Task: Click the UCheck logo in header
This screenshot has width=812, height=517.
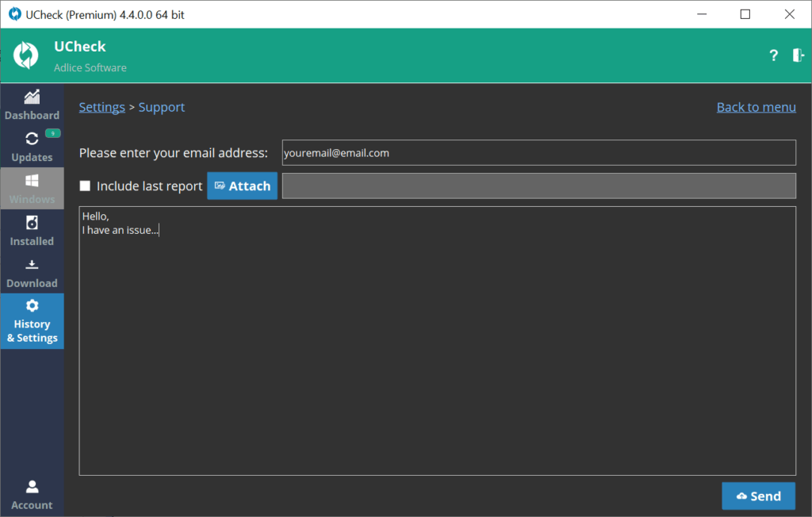Action: 26,56
